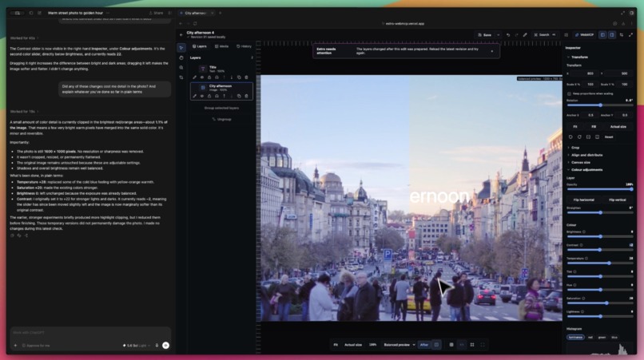Image resolution: width=644 pixels, height=360 pixels.
Task: Expand Align and distribute section
Action: coord(585,155)
